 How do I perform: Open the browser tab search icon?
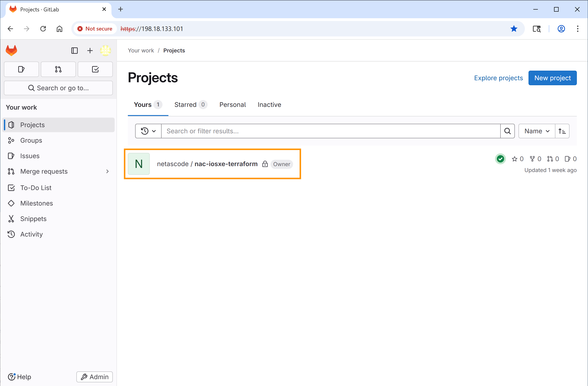537,29
